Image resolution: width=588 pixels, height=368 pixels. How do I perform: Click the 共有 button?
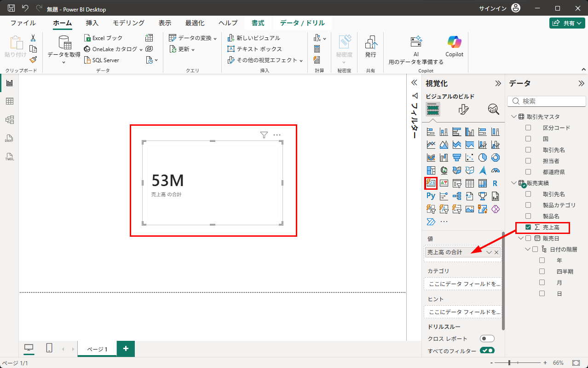tap(567, 23)
